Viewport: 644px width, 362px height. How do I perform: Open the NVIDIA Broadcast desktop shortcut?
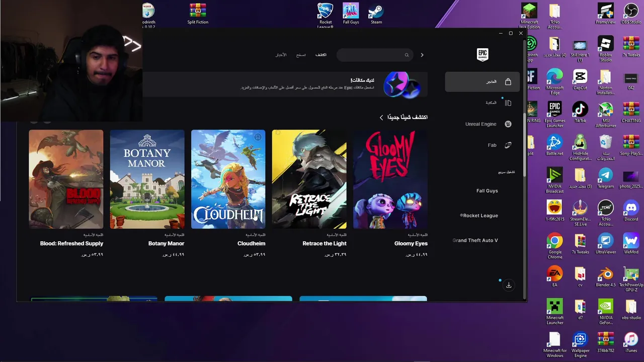pyautogui.click(x=555, y=180)
